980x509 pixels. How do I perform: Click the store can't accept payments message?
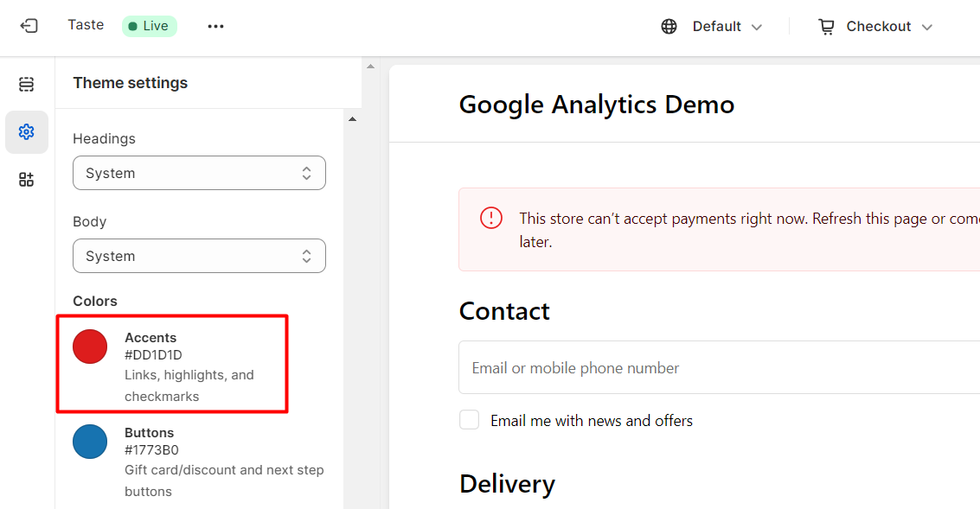749,230
